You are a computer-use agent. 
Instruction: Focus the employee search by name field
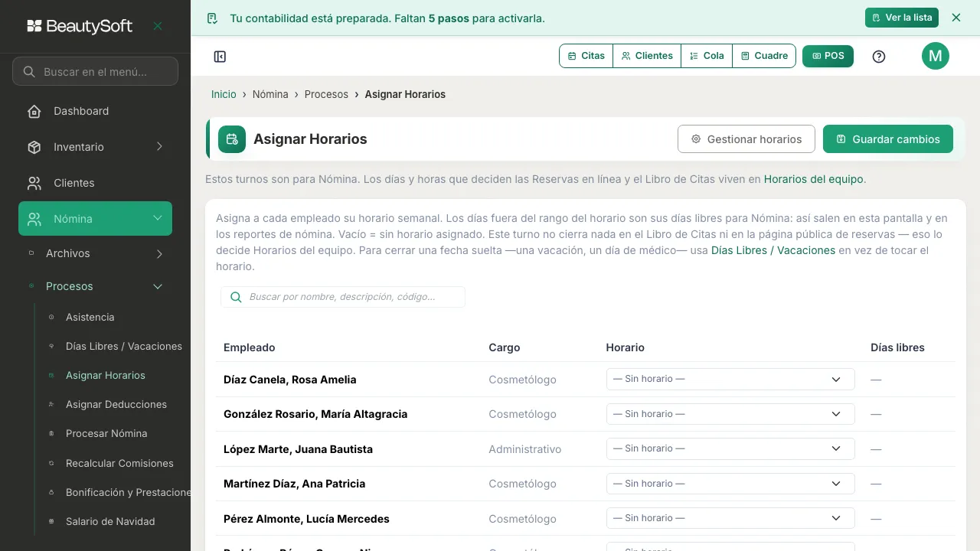pyautogui.click(x=343, y=297)
